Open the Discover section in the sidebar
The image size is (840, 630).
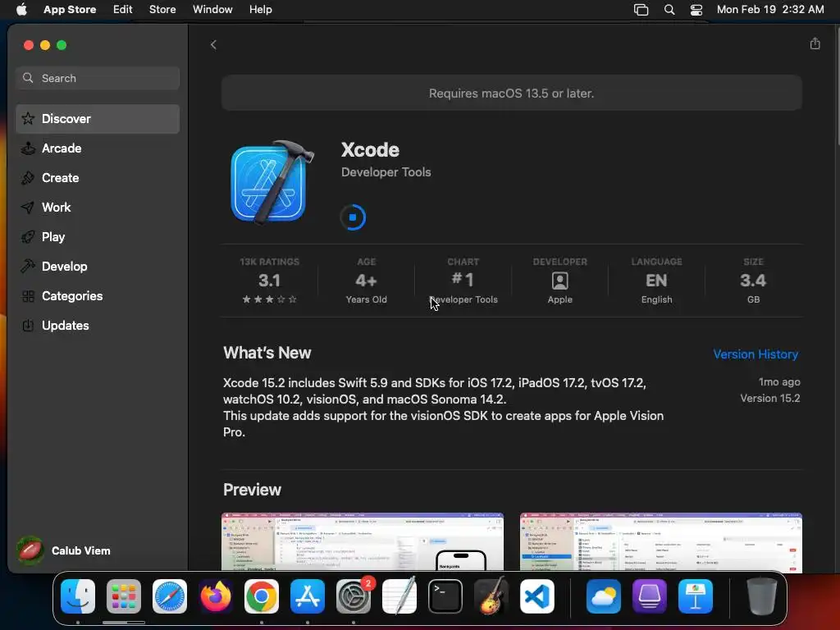(98, 119)
